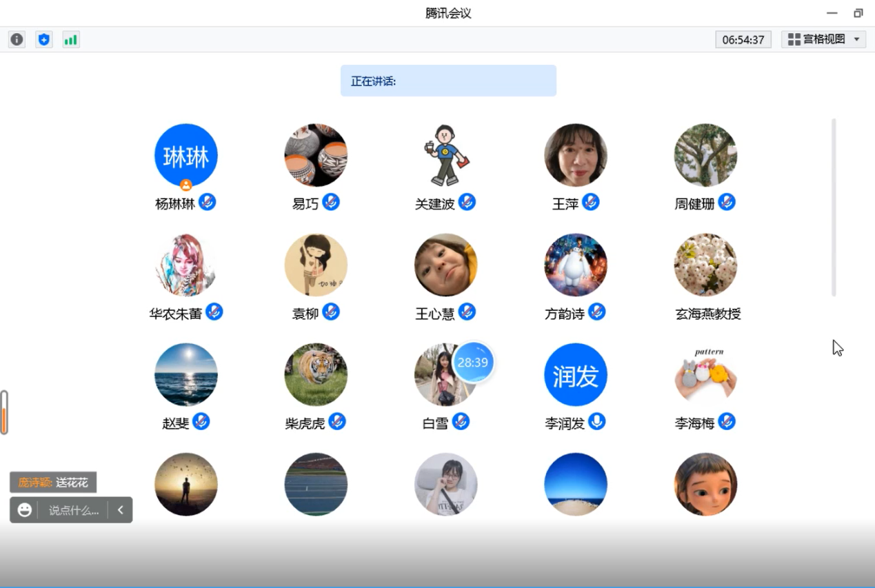Open the emoji smiley picker
875x588 pixels.
pos(25,510)
